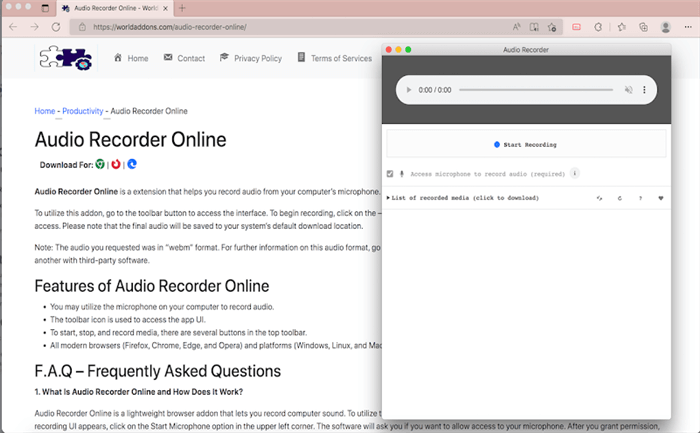The image size is (700, 433).
Task: Open the Favorites list toolbar icon
Action: click(x=622, y=27)
